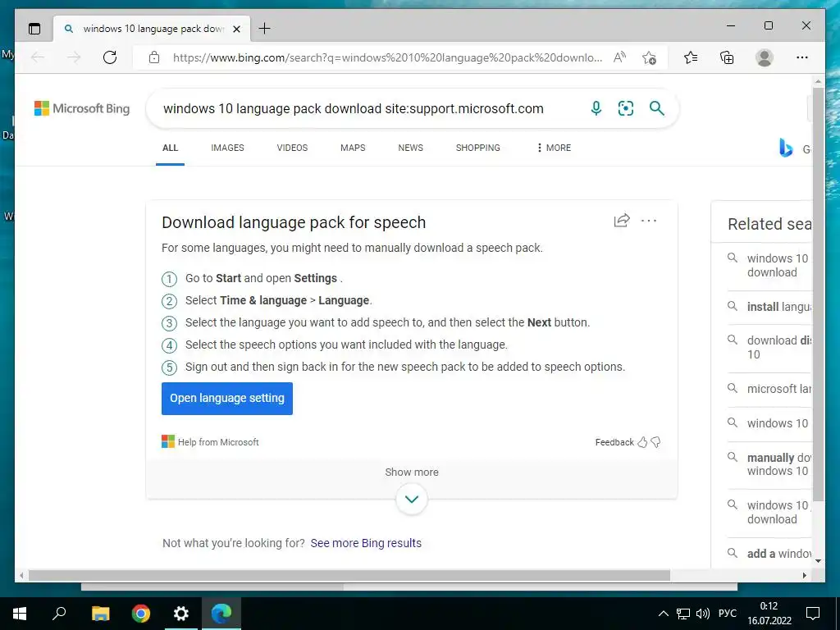
Task: Click the Feedback label
Action: (x=614, y=442)
